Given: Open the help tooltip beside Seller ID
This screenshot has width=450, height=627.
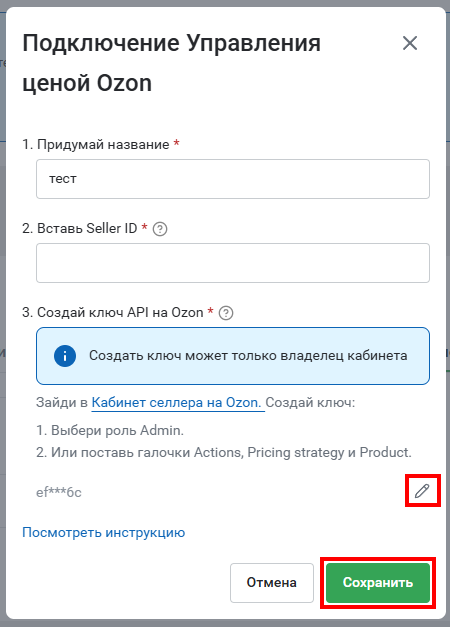Looking at the screenshot, I should coord(160,229).
